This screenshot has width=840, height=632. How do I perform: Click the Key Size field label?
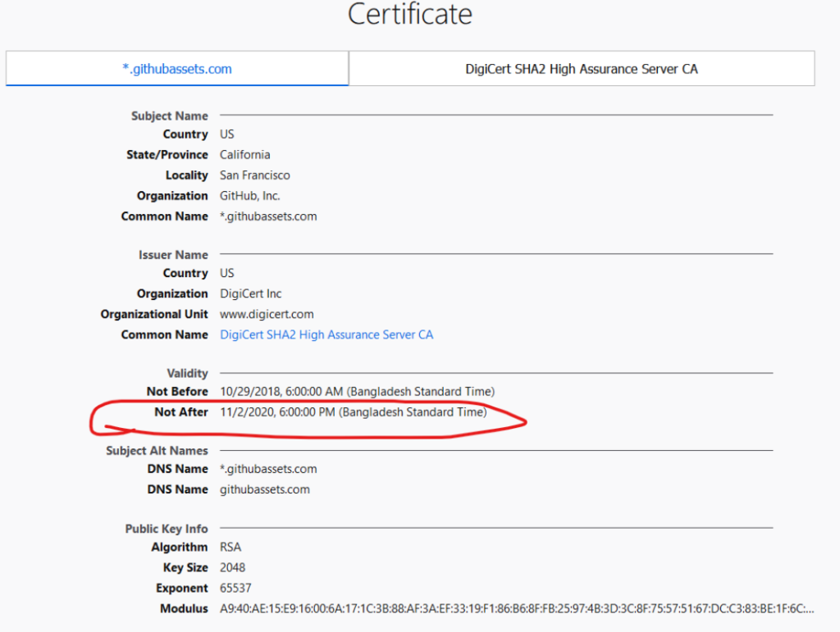[185, 568]
